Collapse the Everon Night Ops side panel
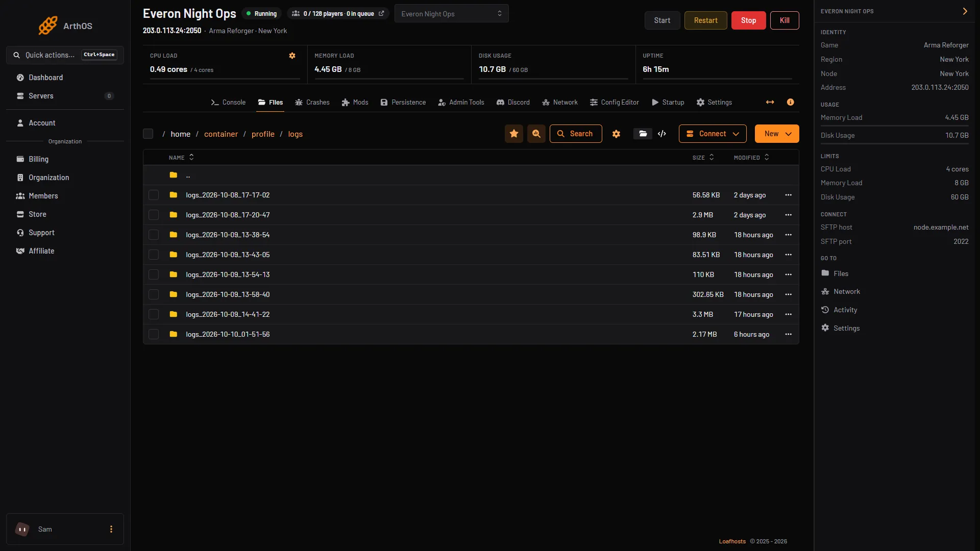Viewport: 980px width, 551px height. (965, 11)
